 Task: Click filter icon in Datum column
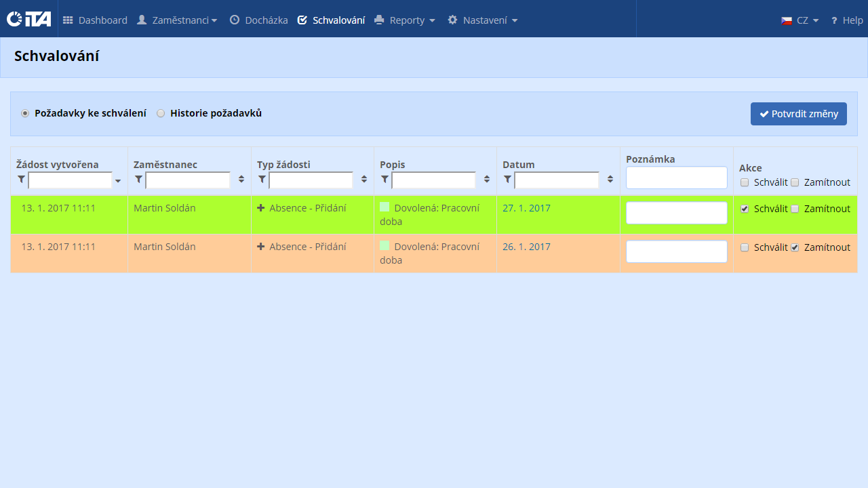click(x=507, y=180)
